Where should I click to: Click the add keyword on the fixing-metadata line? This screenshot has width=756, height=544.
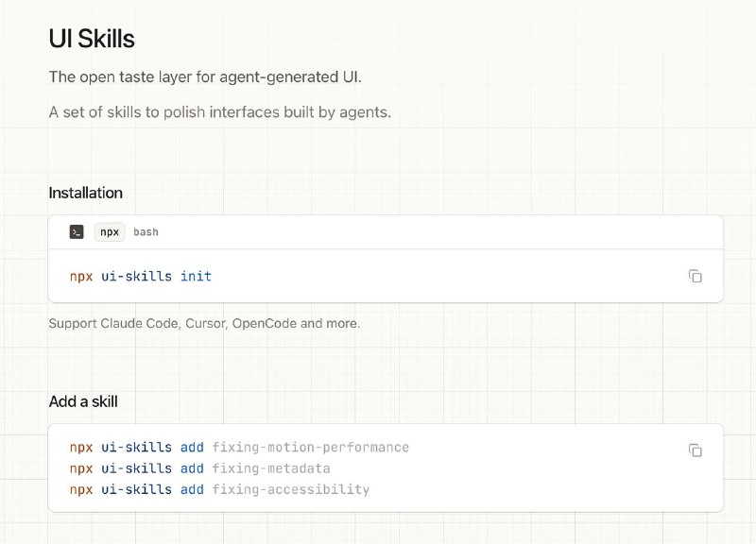point(192,468)
